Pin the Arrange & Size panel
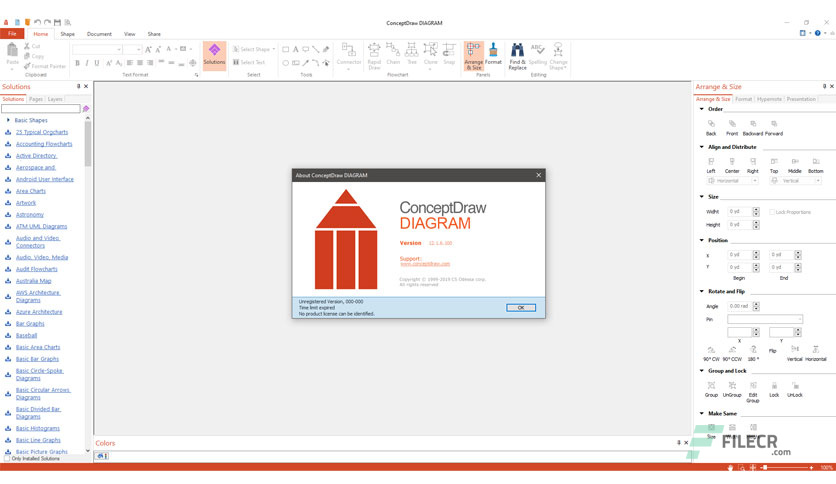836x484 pixels. (824, 86)
